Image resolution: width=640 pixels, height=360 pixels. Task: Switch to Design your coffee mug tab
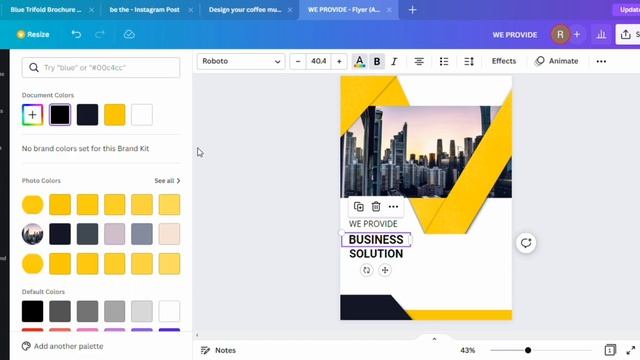click(245, 9)
